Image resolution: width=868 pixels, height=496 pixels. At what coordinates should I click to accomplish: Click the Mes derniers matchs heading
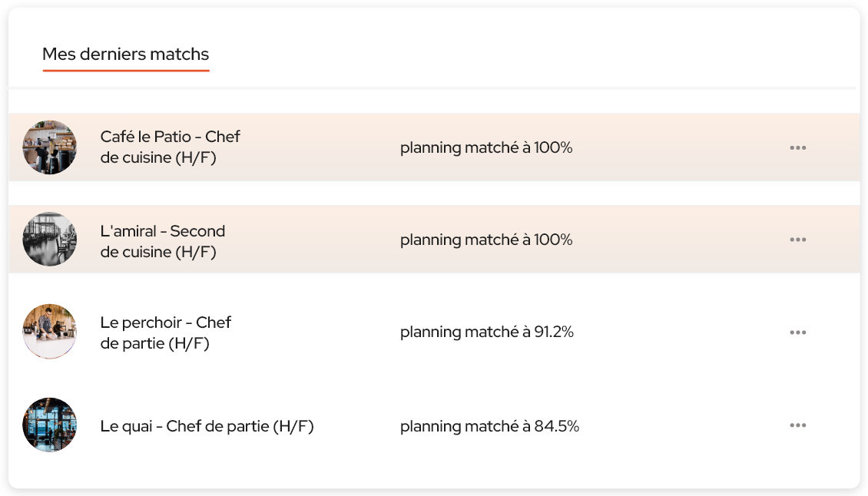[x=126, y=55]
